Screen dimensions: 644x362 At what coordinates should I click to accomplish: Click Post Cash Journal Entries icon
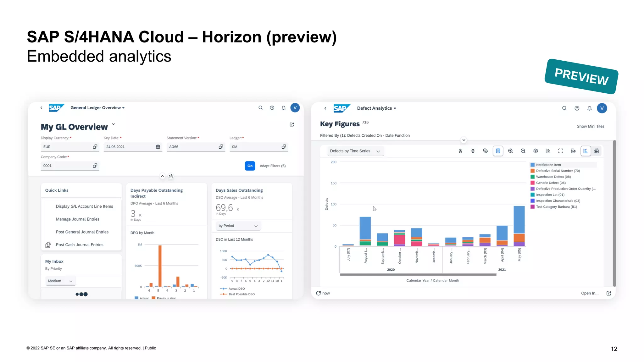click(x=48, y=245)
